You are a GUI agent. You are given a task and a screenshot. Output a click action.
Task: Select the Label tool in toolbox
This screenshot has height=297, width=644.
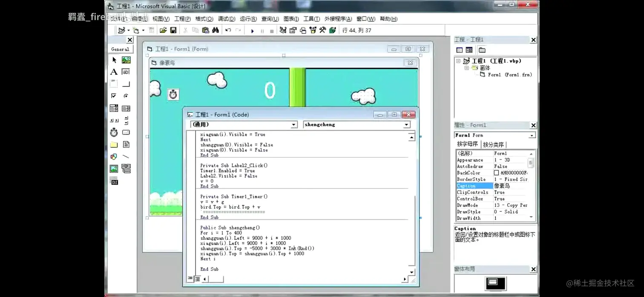(x=114, y=72)
